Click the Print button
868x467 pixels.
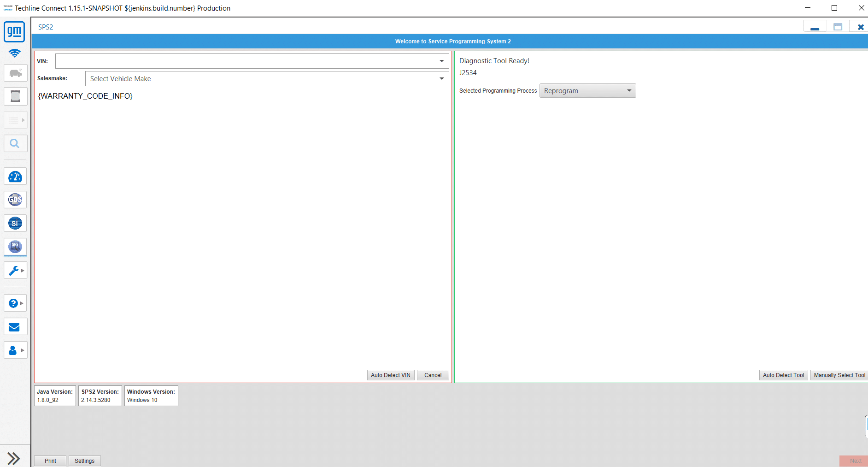(50, 461)
